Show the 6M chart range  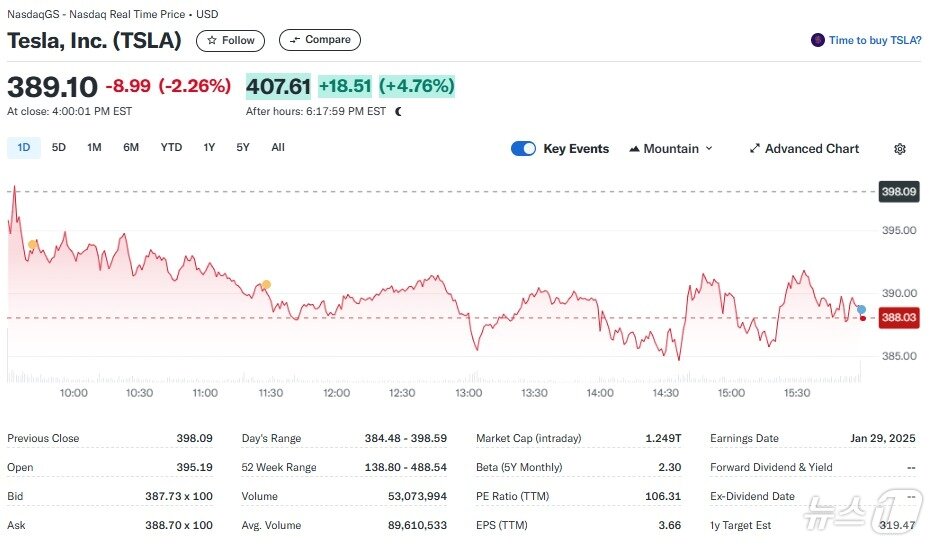tap(131, 148)
